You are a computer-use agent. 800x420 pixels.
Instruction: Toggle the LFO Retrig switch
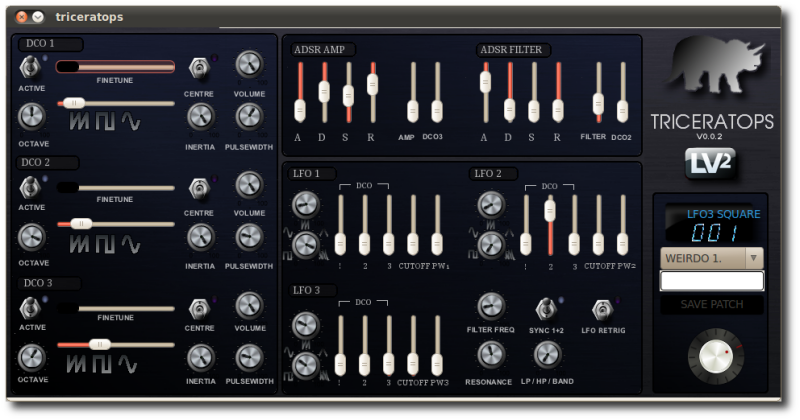pos(603,310)
